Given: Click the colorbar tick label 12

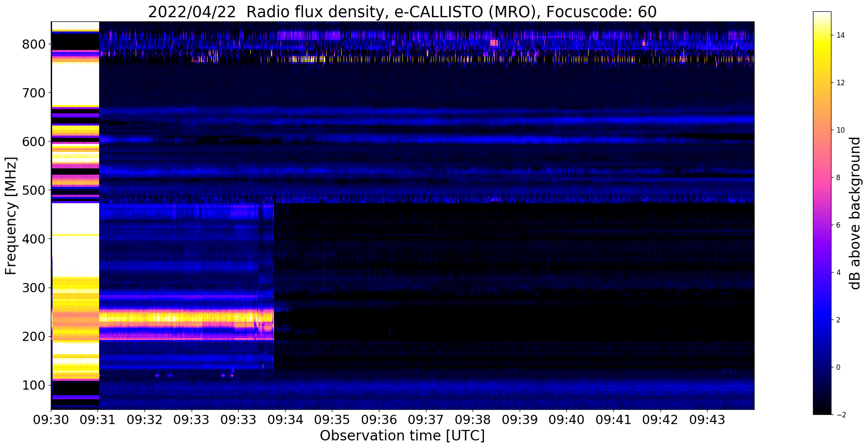Looking at the screenshot, I should 841,83.
